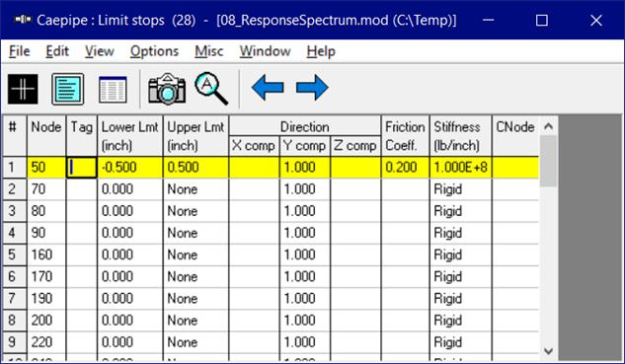Click Upper Lmt None for node 190
The width and height of the screenshot is (625, 364).
click(x=195, y=299)
